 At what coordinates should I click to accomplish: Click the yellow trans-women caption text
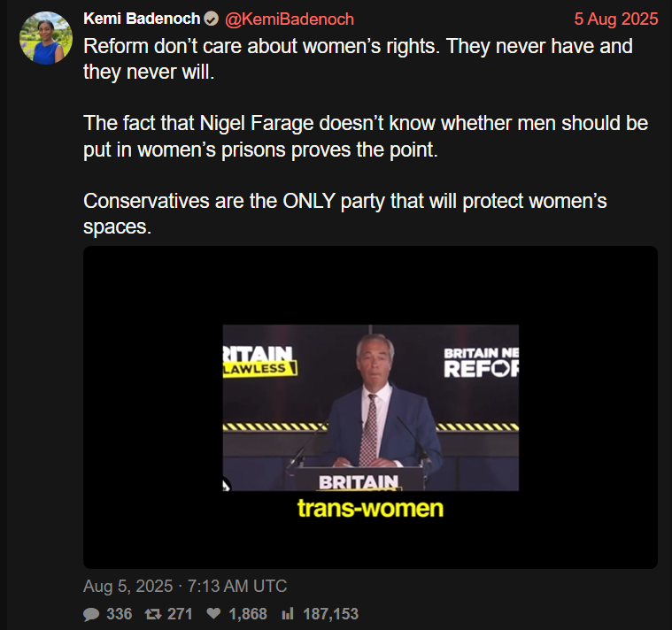[370, 508]
